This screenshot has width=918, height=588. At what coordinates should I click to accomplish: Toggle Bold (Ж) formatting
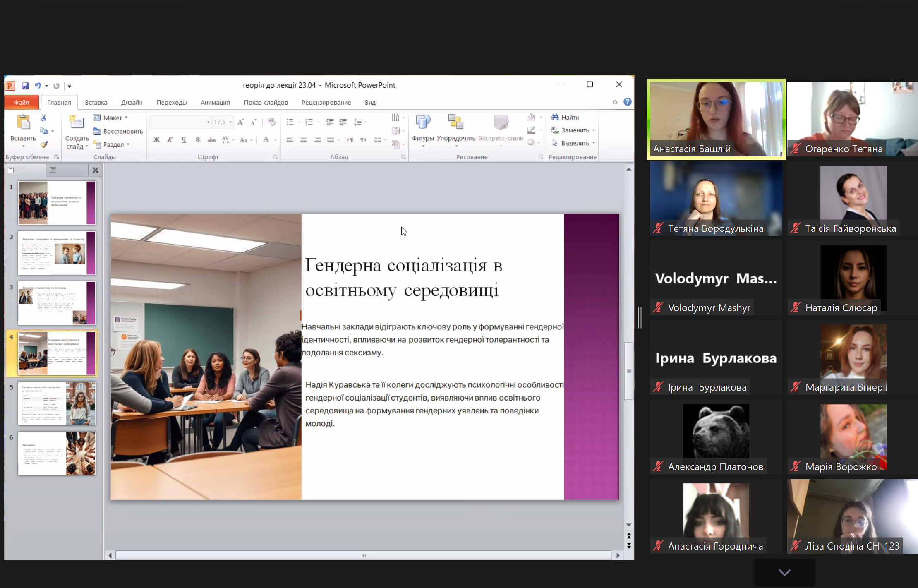tap(156, 140)
